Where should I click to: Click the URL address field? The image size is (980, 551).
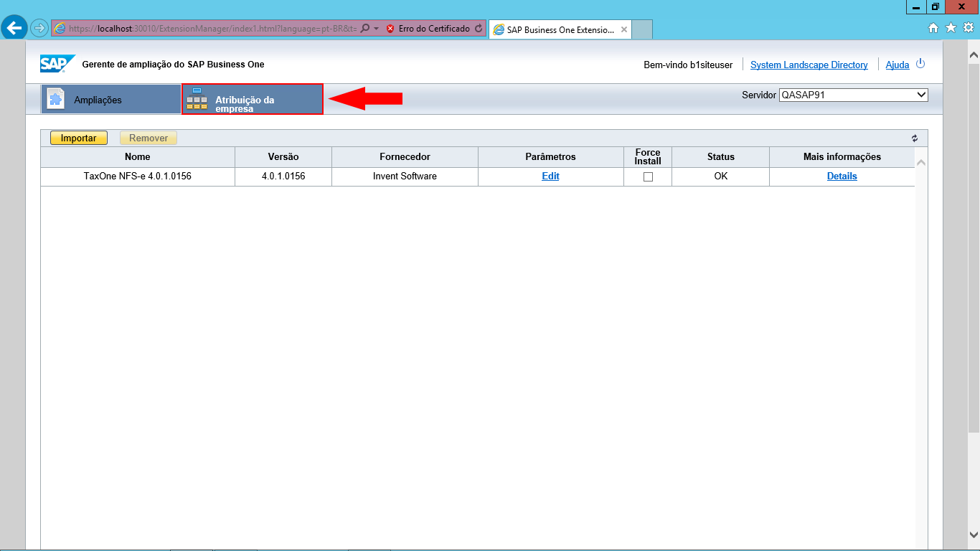[213, 29]
